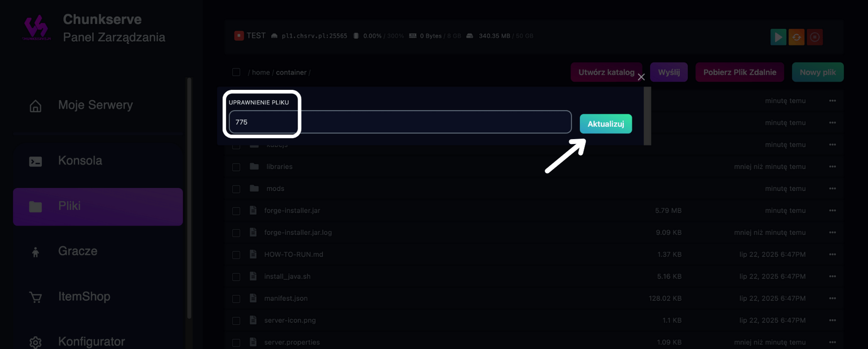This screenshot has width=868, height=349.
Task: Open the install_java.sh file
Action: (287, 276)
